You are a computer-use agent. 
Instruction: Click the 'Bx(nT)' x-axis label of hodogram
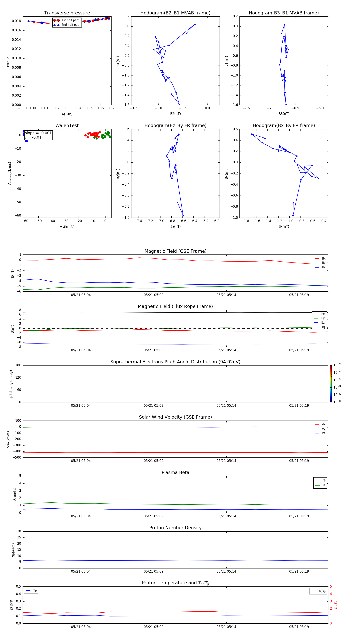(284, 227)
